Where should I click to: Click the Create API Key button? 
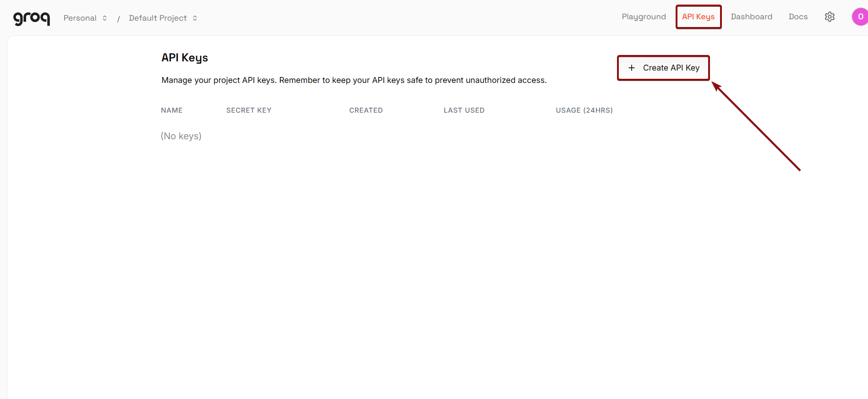click(663, 67)
